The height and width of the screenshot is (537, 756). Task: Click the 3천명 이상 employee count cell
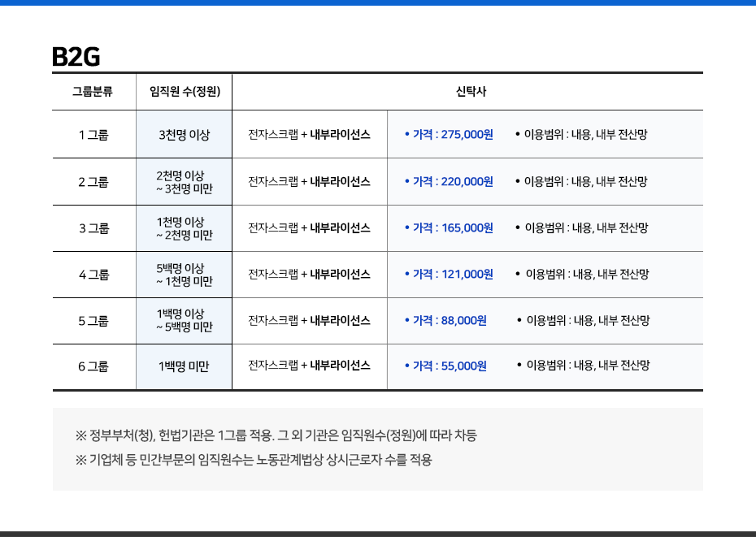click(x=184, y=135)
